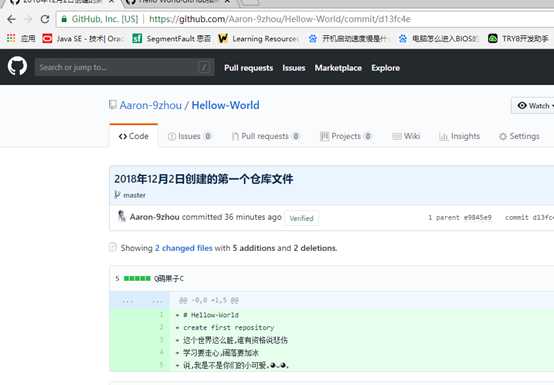Open parent commit e9845e9

[477, 217]
